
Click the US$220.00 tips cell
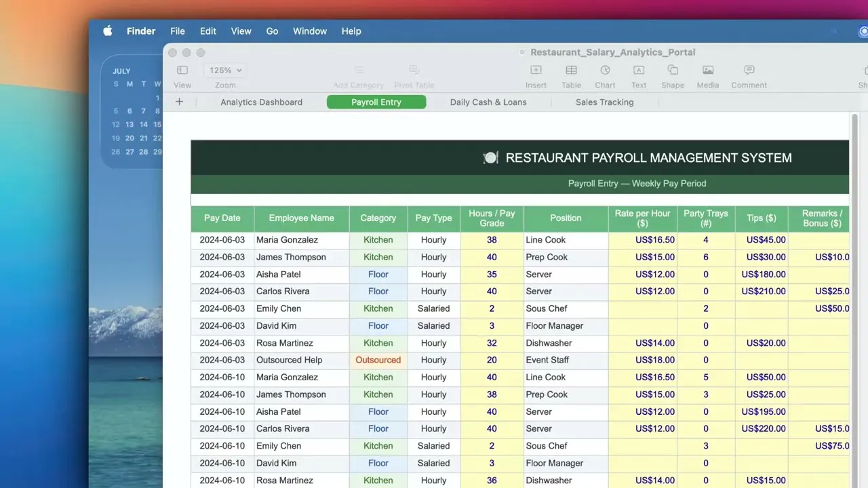tap(762, 428)
